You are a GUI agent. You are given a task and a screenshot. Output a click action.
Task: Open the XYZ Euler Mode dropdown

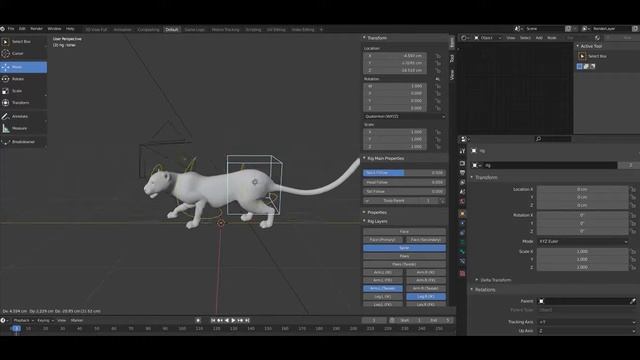tap(582, 242)
